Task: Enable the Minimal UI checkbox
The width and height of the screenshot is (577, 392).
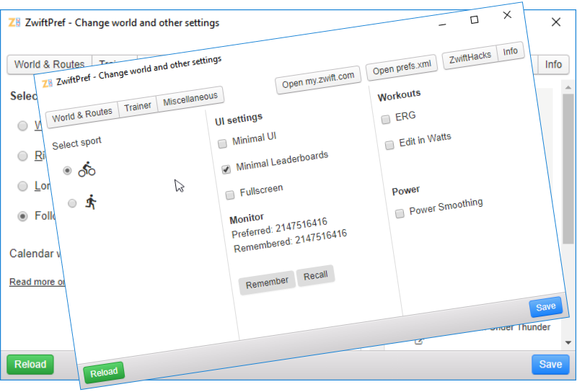Action: tap(222, 144)
